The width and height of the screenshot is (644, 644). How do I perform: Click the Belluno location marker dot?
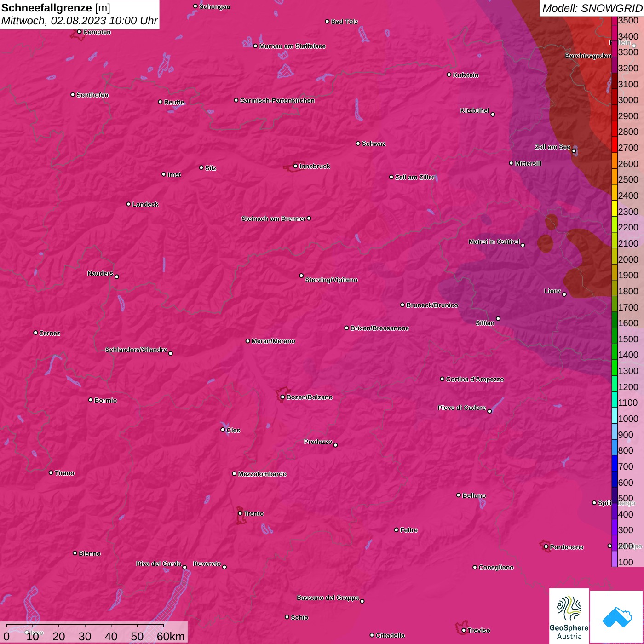point(458,495)
